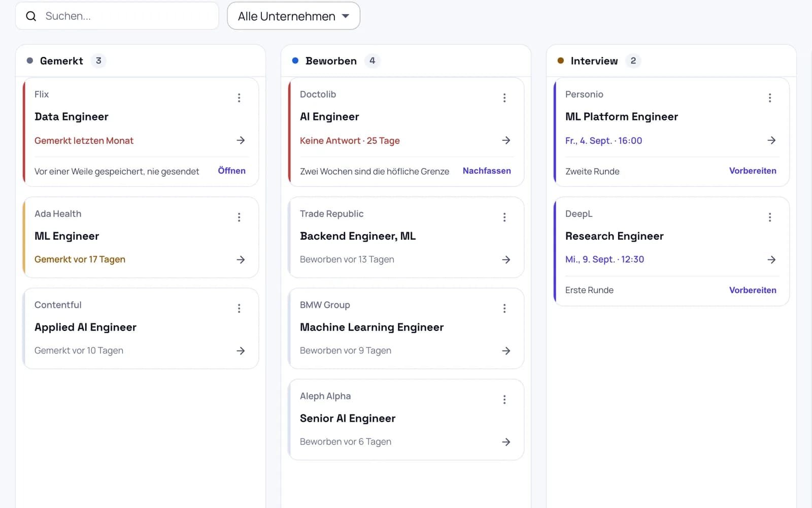Open the ML Engineer job title

pyautogui.click(x=67, y=236)
